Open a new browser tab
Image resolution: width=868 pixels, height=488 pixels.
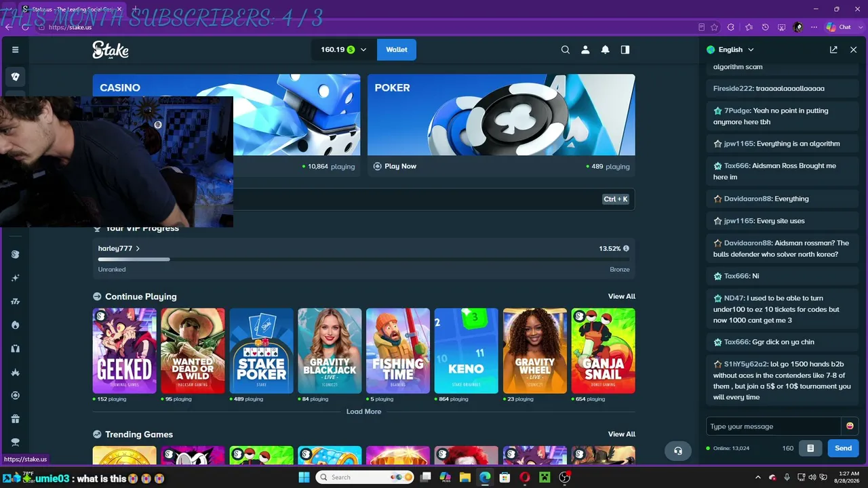click(x=135, y=9)
